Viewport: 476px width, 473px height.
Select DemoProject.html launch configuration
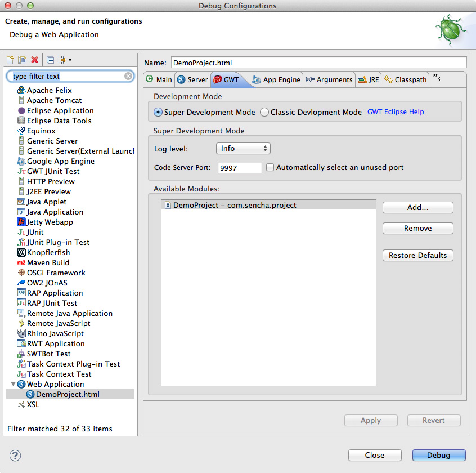coord(68,394)
